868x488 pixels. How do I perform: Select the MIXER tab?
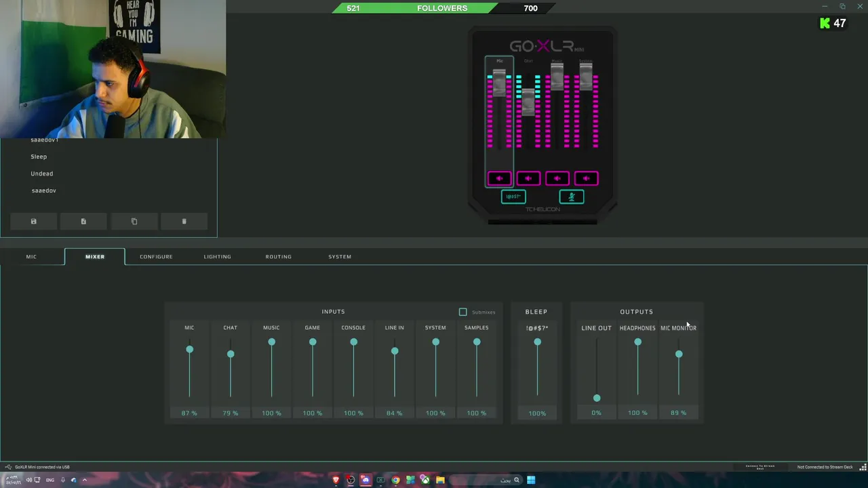click(95, 256)
